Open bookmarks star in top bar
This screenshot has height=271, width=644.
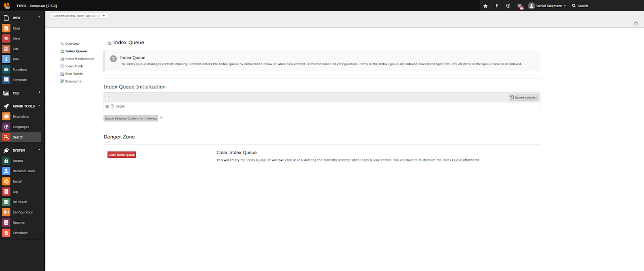(485, 6)
